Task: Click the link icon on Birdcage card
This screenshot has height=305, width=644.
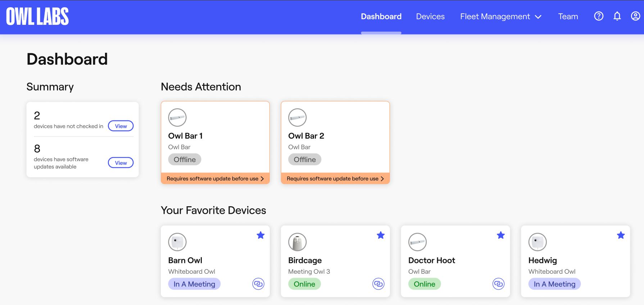Action: pyautogui.click(x=378, y=284)
